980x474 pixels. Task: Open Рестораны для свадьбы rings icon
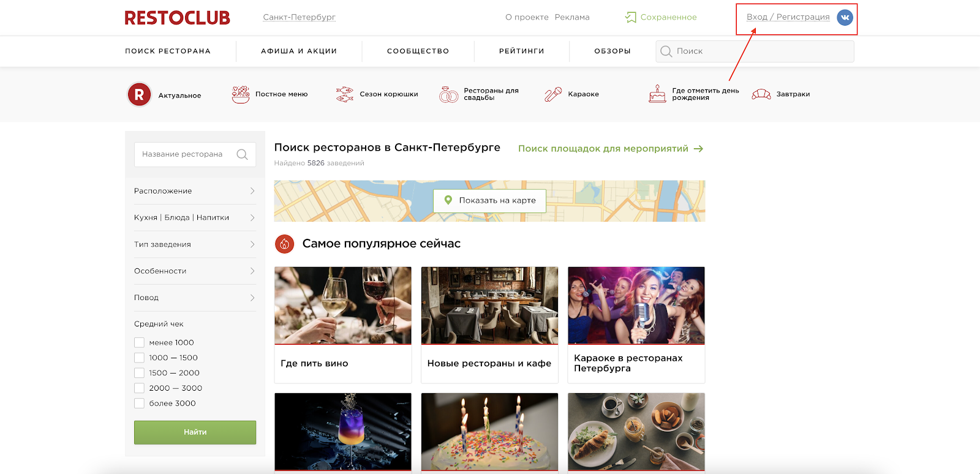tap(448, 94)
